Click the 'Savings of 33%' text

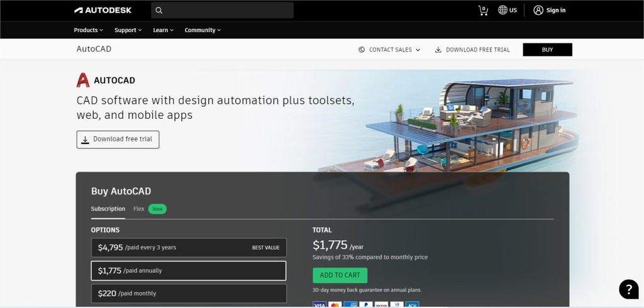[370, 257]
